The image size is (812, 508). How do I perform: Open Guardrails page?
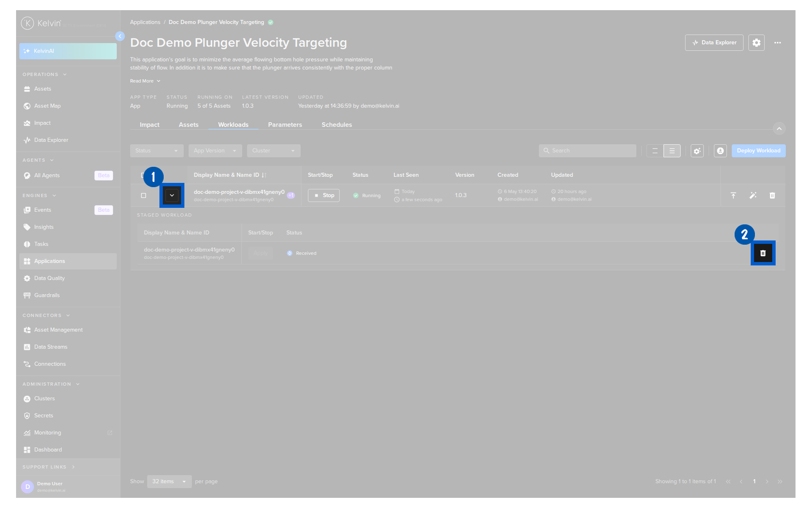68,295
